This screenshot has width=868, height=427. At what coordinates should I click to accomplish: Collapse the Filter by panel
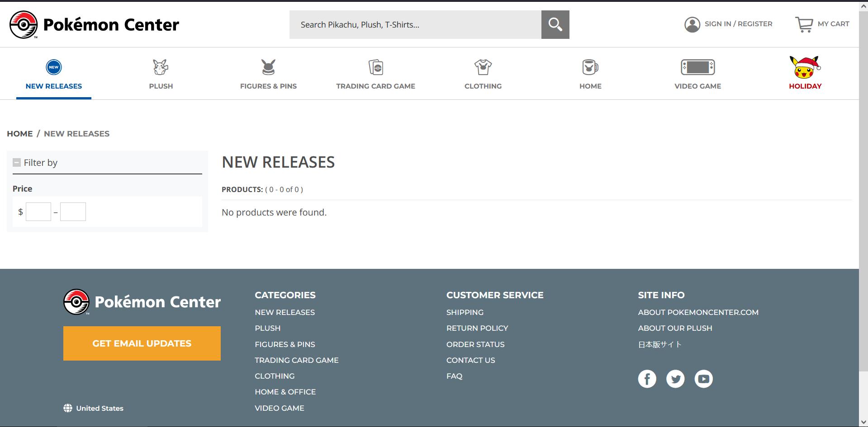pyautogui.click(x=17, y=162)
